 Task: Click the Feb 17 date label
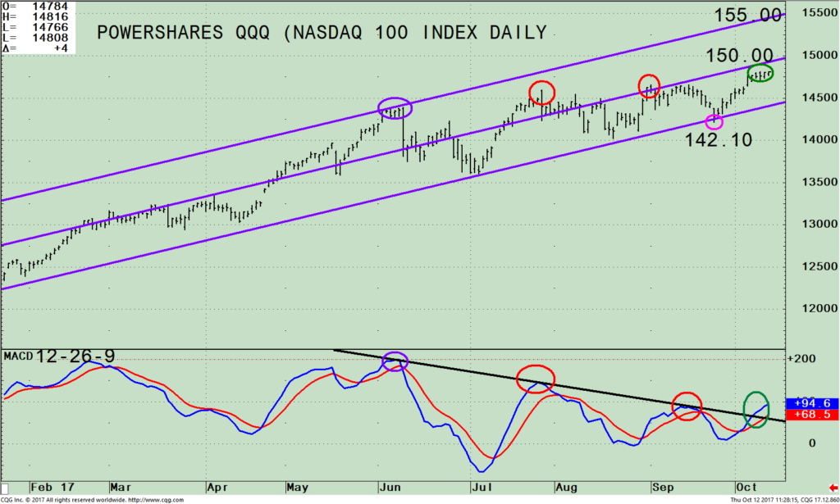(x=52, y=488)
